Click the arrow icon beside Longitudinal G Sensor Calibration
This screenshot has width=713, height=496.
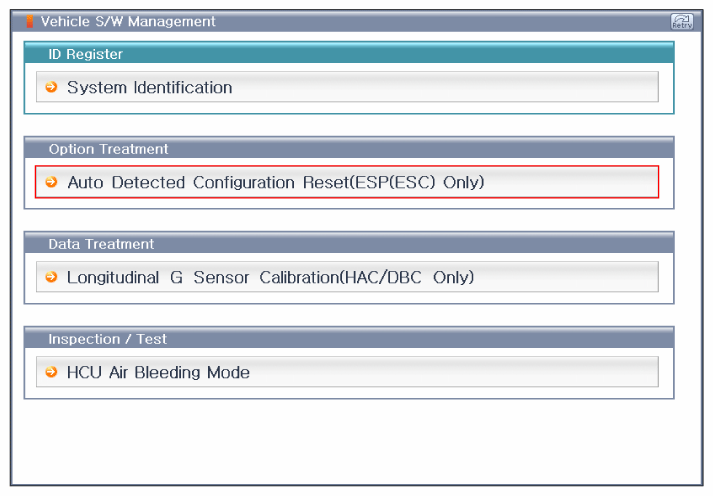click(51, 277)
